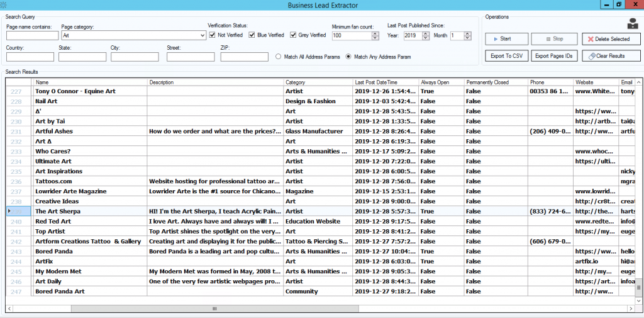
Task: Sort by Last Post DateTime column header
Action: 386,82
